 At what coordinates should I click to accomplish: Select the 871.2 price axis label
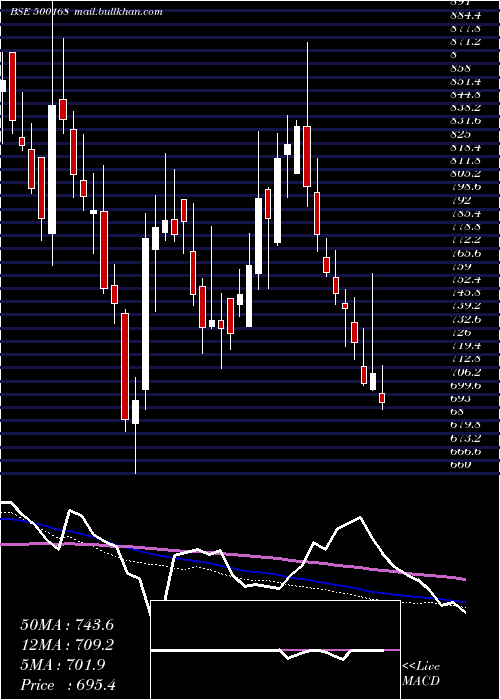[x=465, y=42]
